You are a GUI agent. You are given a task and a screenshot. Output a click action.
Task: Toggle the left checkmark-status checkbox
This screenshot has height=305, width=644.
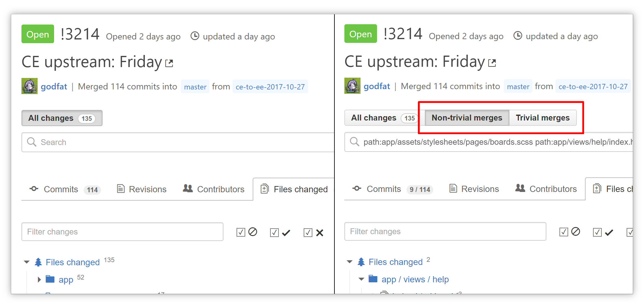(x=274, y=232)
